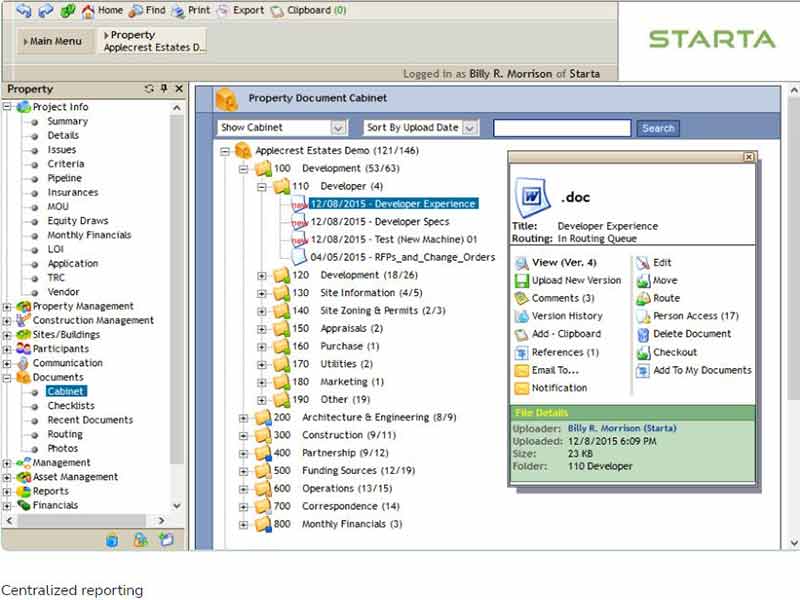The image size is (800, 600).
Task: Click the Billy R. Morrison uploader link
Action: coord(621,428)
